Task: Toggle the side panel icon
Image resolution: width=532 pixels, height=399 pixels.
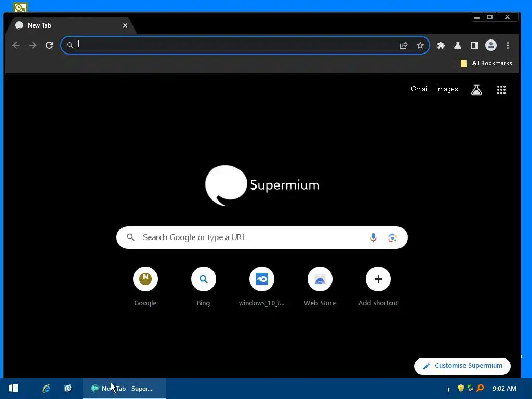Action: point(474,46)
